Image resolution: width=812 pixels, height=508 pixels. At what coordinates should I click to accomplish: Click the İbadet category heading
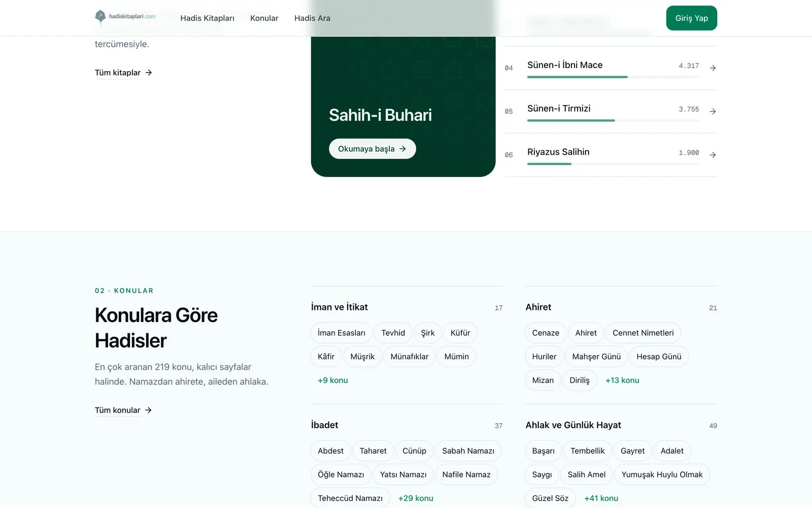[x=325, y=425]
